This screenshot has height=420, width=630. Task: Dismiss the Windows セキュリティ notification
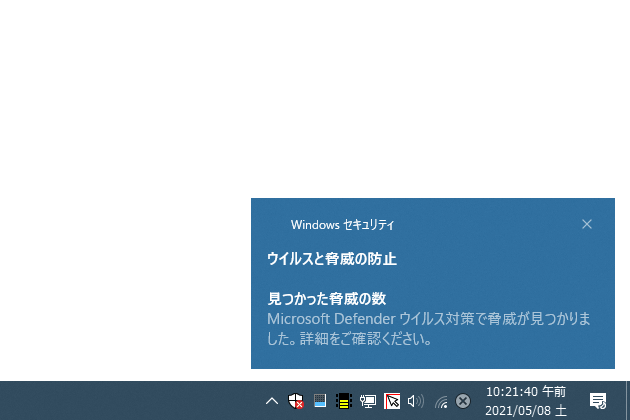(x=587, y=224)
